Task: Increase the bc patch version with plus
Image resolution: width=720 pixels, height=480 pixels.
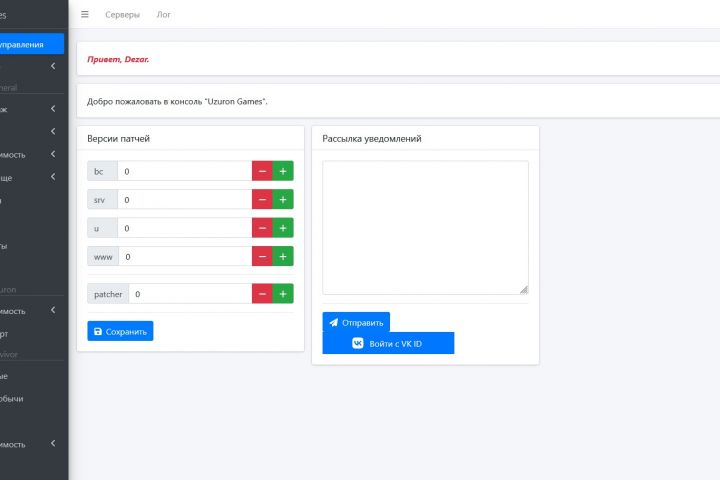Action: click(283, 172)
